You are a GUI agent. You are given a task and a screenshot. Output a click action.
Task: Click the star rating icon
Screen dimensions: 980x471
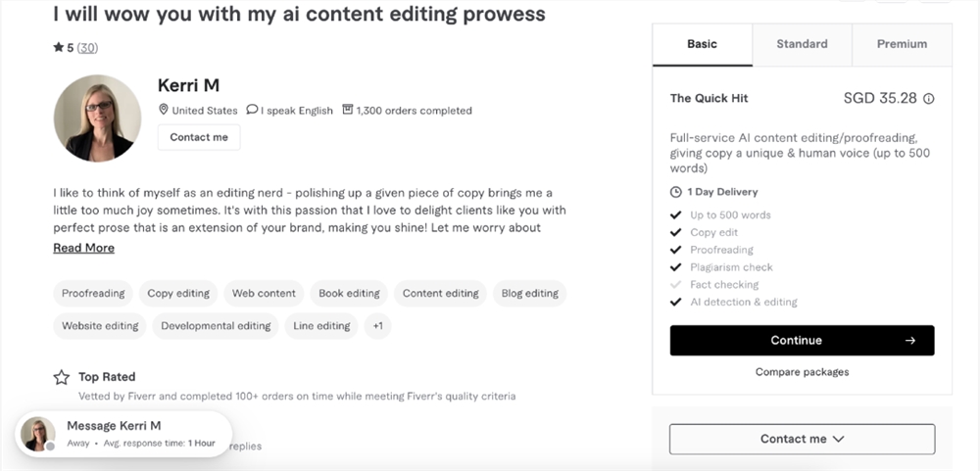(59, 48)
